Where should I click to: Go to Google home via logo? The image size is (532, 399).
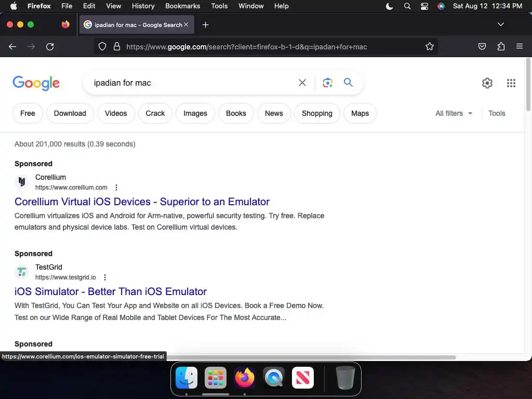[x=36, y=83]
